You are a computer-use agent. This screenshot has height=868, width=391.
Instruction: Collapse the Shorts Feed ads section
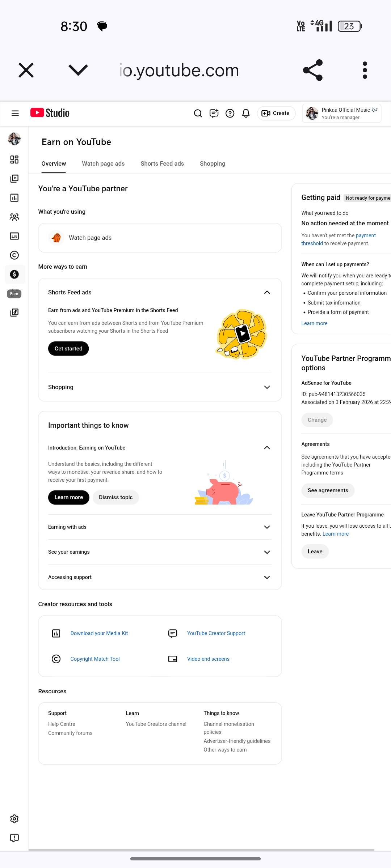pos(267,292)
